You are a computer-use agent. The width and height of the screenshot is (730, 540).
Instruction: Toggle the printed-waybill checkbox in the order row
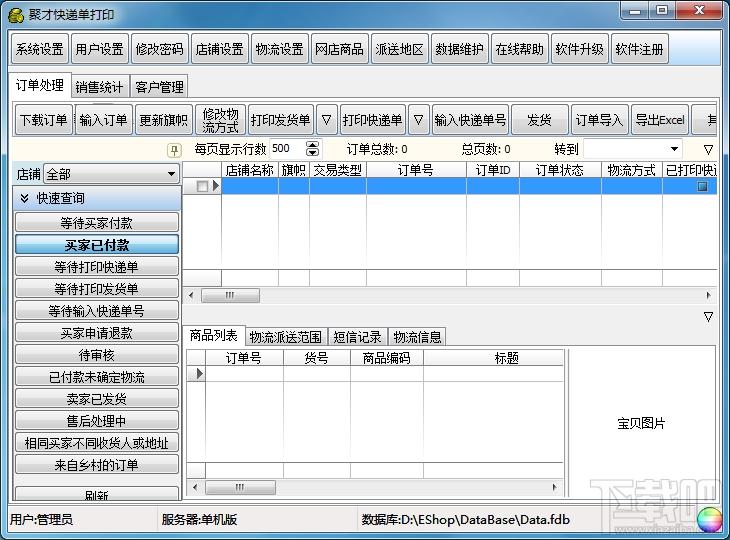point(702,186)
